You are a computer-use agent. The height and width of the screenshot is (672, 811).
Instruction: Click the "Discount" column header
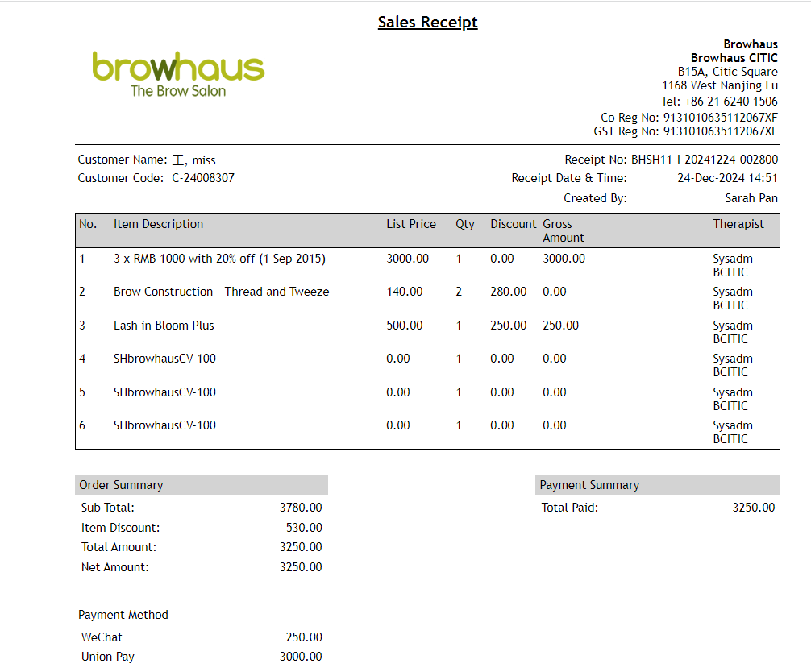point(513,224)
